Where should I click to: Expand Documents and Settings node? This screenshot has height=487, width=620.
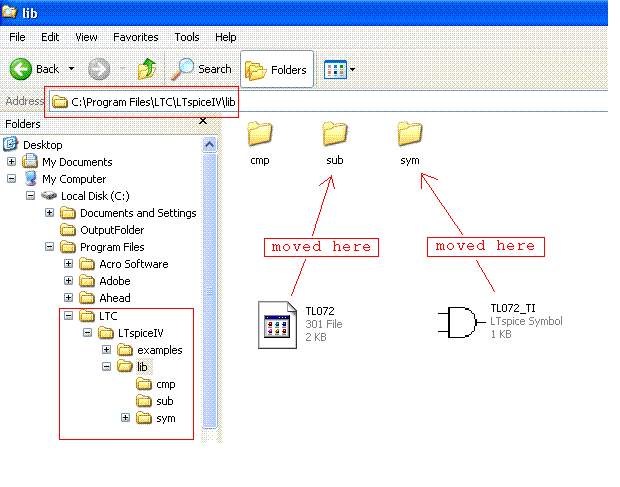coord(49,213)
